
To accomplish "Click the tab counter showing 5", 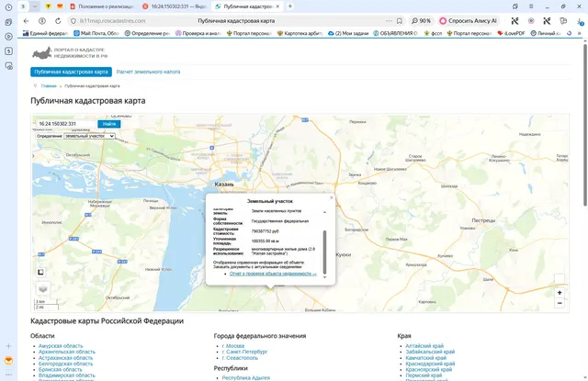I will coord(23,6).
